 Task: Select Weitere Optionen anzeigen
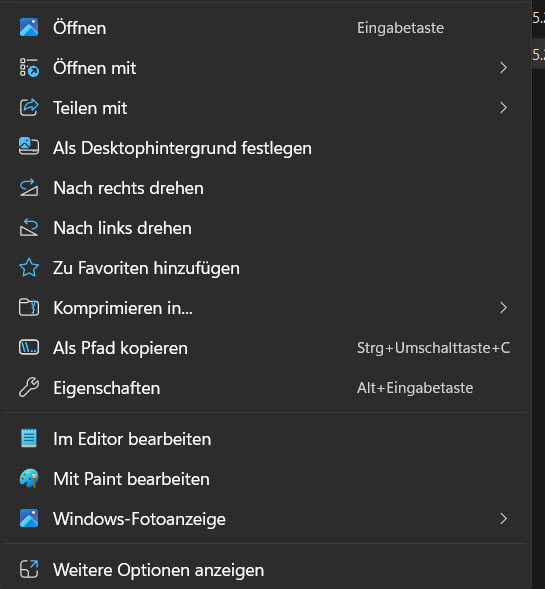click(266, 570)
